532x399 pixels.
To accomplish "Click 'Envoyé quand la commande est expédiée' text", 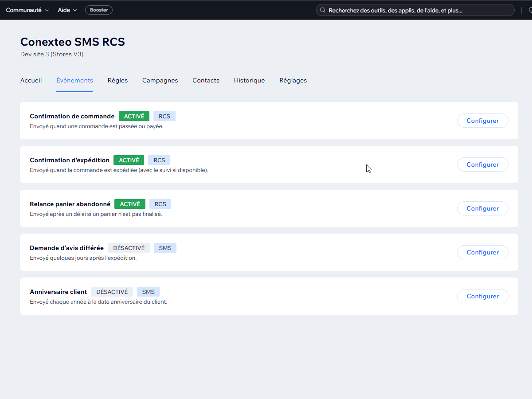I will [119, 170].
